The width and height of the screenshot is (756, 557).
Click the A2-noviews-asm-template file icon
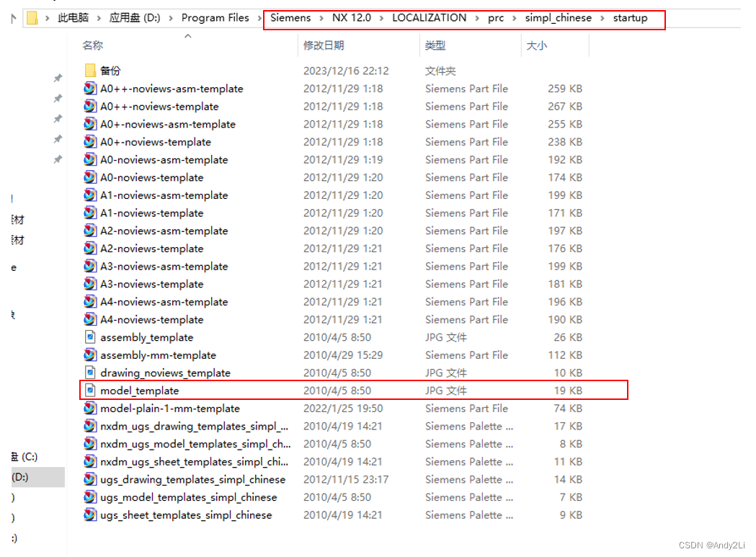tap(89, 231)
